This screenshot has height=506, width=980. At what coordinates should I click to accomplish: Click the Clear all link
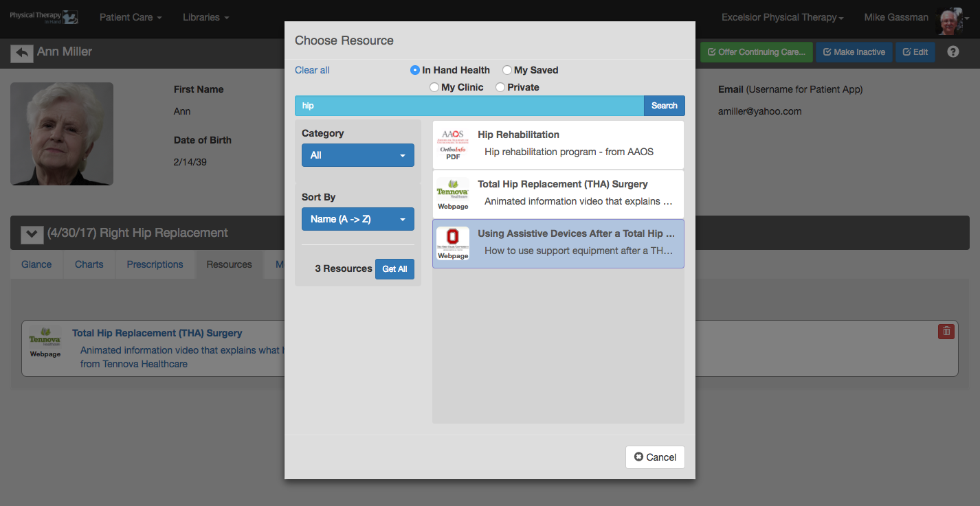tap(312, 70)
